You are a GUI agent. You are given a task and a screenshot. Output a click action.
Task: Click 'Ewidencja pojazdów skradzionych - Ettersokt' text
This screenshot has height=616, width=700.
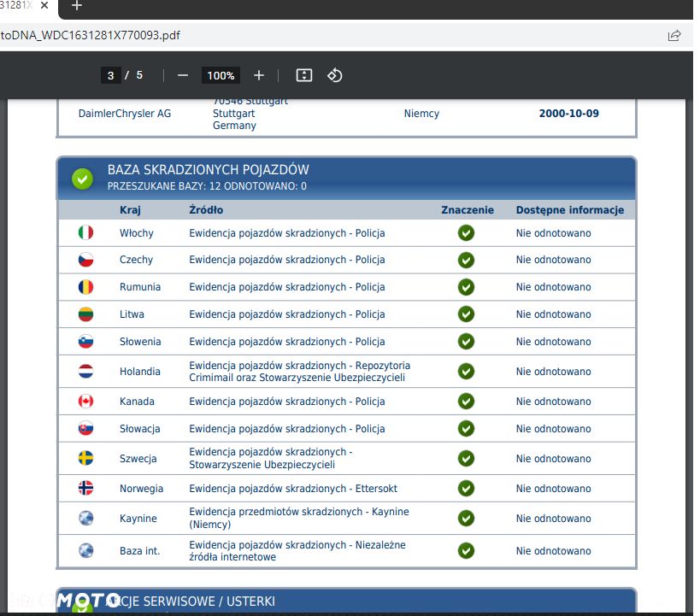point(293,489)
